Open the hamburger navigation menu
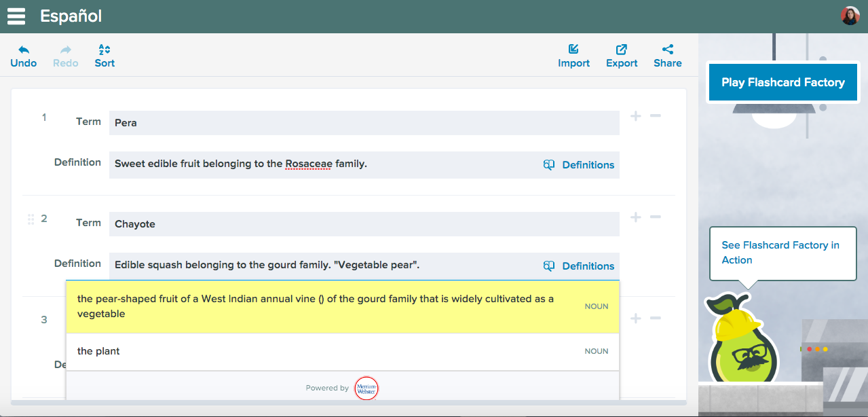868x417 pixels. pyautogui.click(x=16, y=15)
